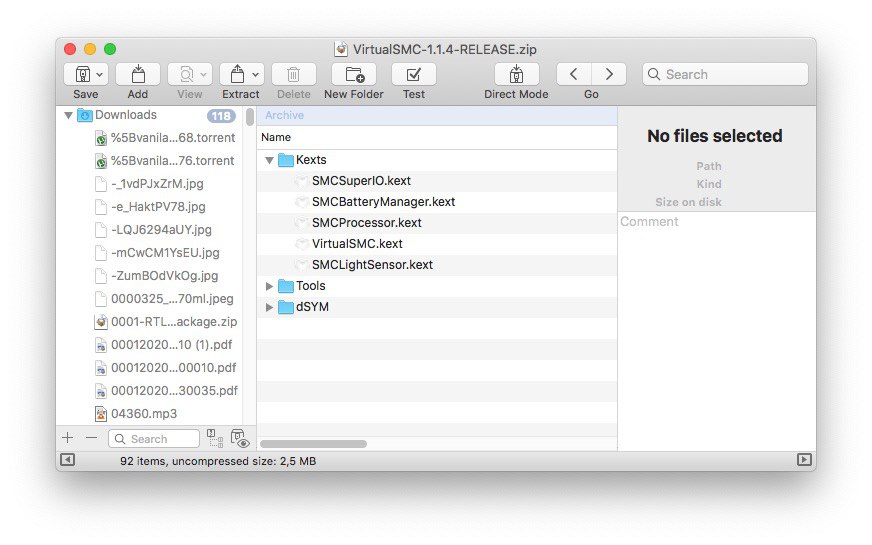The image size is (872, 545).
Task: Select 04360.mp3 in sidebar
Action: [136, 414]
